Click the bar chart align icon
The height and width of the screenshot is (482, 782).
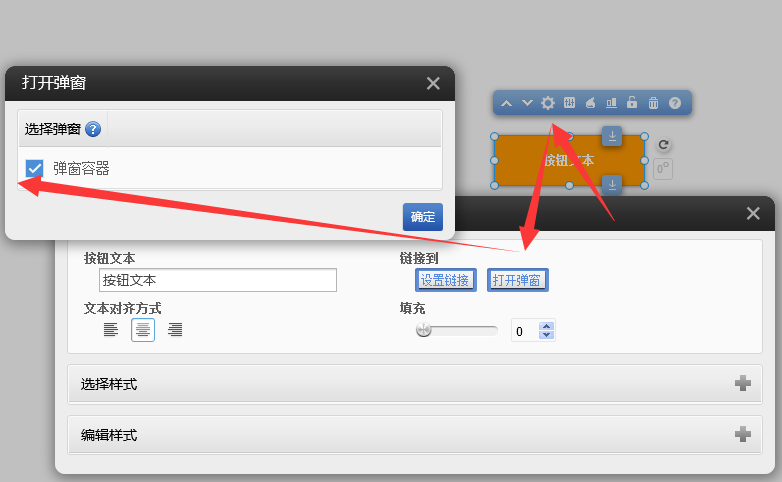(611, 103)
